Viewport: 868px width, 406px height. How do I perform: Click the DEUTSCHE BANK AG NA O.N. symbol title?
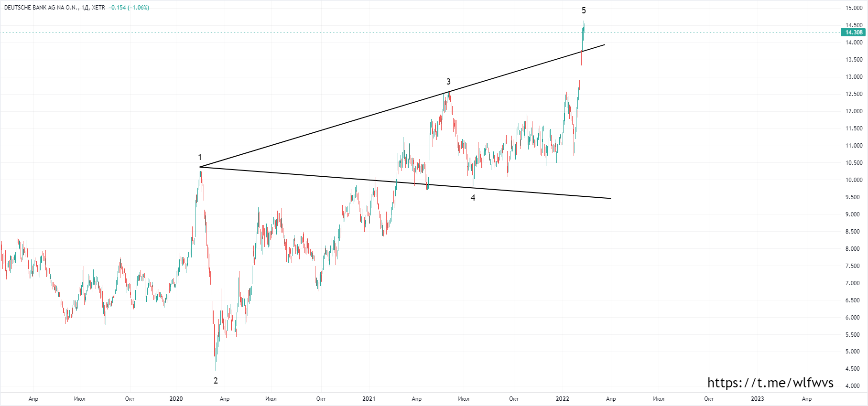(41, 8)
